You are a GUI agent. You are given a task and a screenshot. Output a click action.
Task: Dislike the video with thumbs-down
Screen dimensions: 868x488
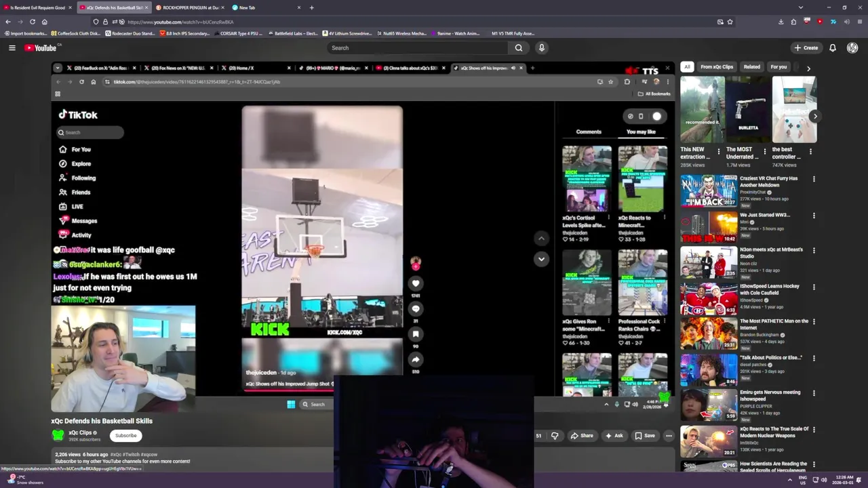[555, 436]
